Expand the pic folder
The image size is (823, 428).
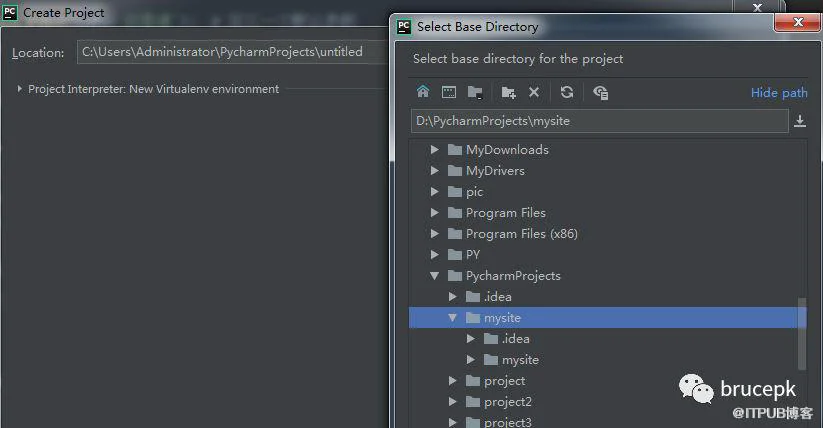pos(435,192)
